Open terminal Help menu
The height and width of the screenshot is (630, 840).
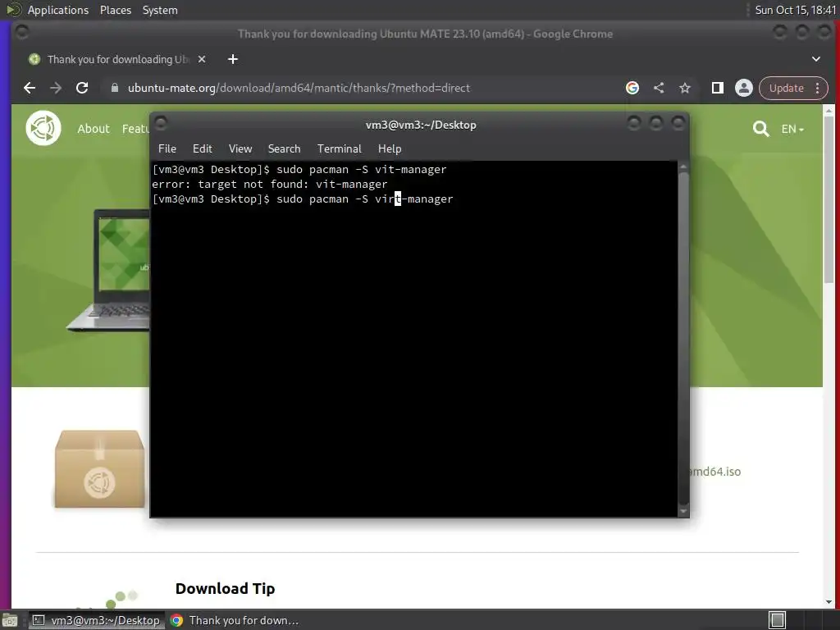pyautogui.click(x=390, y=149)
